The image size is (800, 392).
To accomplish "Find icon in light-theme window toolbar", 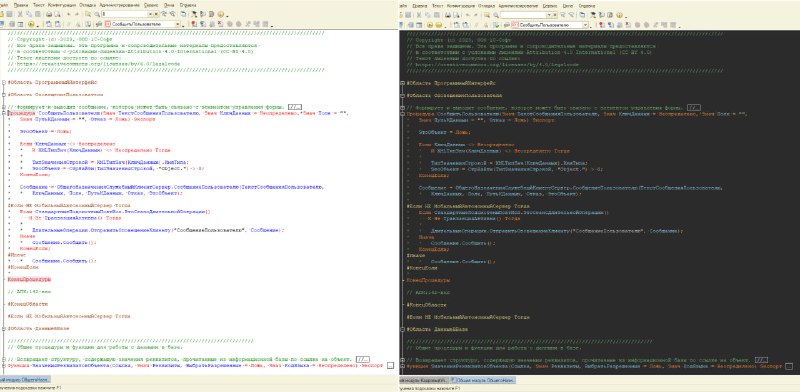I will (88, 14).
